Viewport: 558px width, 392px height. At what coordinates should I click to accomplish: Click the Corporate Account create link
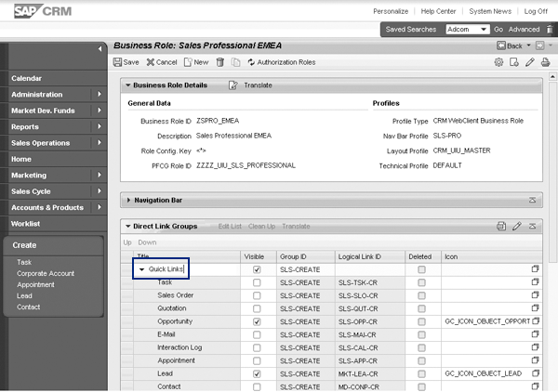[46, 275]
